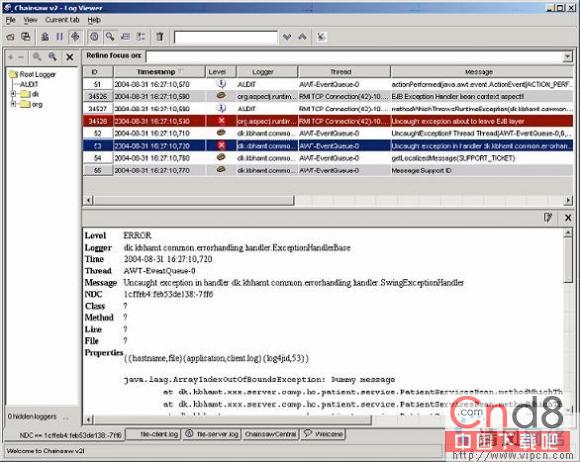
Task: Click the edit detail layout icon
Action: coord(548,217)
